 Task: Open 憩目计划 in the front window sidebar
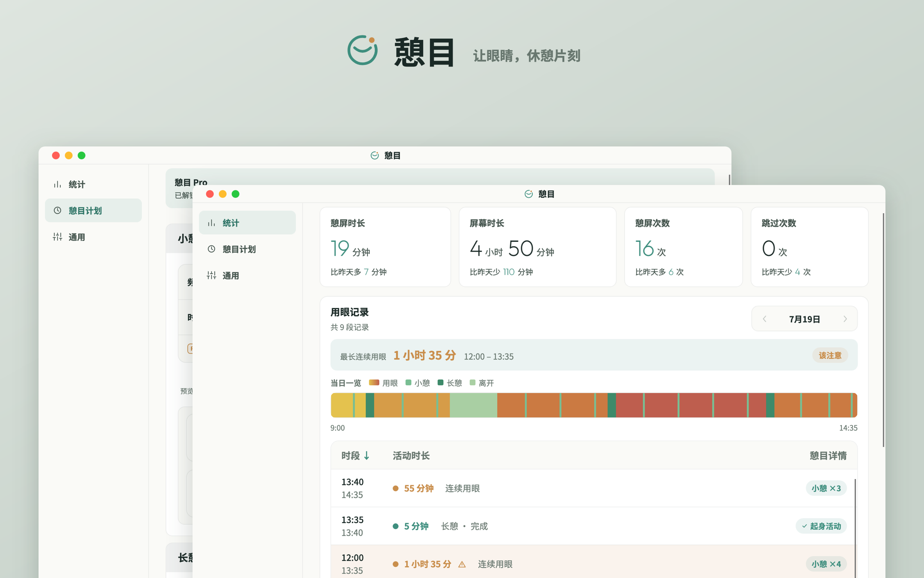pos(247,249)
